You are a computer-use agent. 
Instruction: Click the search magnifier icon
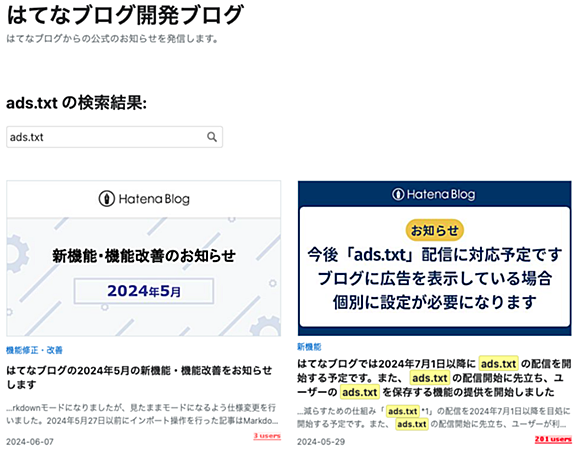[212, 137]
